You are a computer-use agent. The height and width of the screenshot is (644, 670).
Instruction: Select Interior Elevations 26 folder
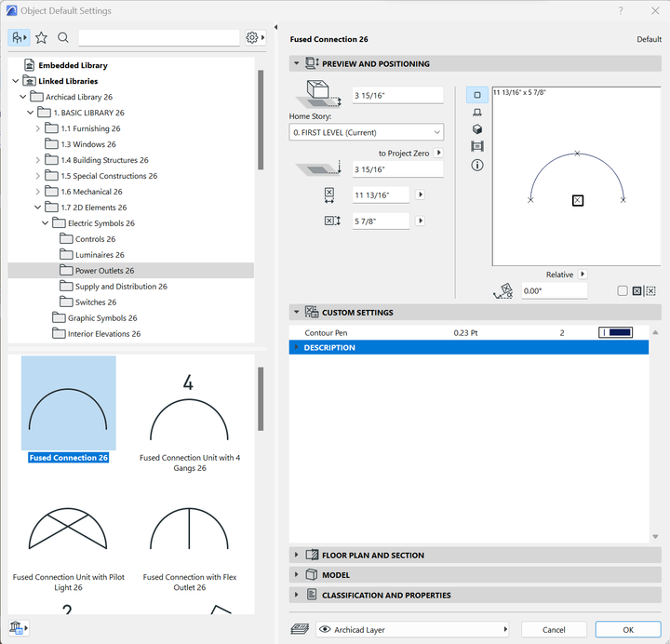pos(104,334)
